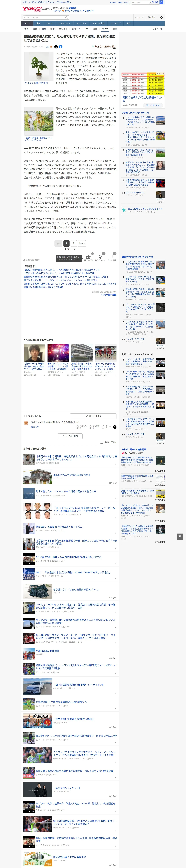
Task: Open the トピックス一覧 link
Action: 155,29
